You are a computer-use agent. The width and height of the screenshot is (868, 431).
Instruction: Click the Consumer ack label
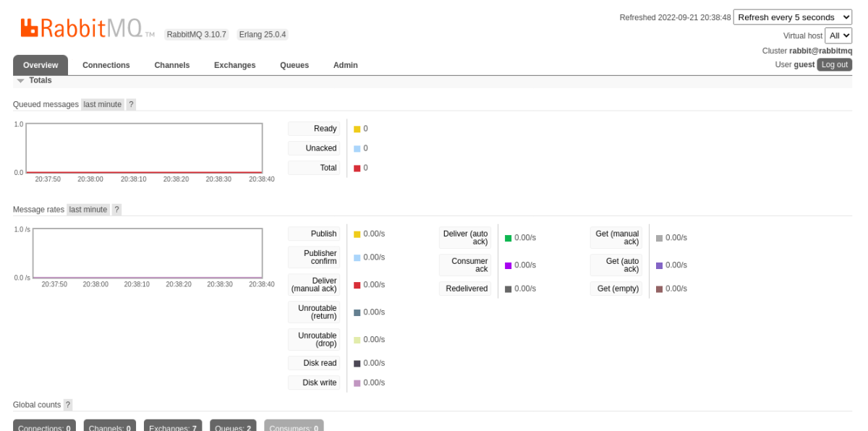465,265
